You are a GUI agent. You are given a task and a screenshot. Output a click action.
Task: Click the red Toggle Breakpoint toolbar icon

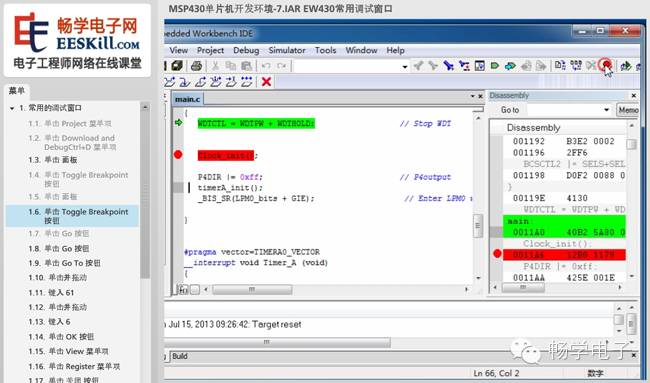click(x=606, y=65)
